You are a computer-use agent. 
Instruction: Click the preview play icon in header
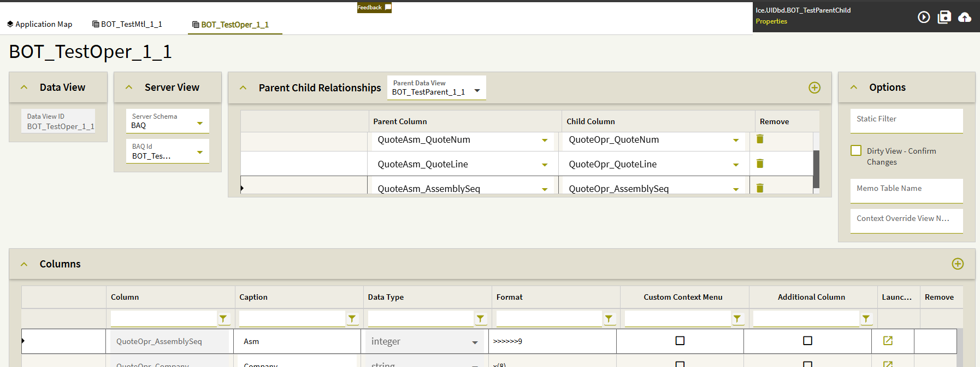tap(924, 18)
